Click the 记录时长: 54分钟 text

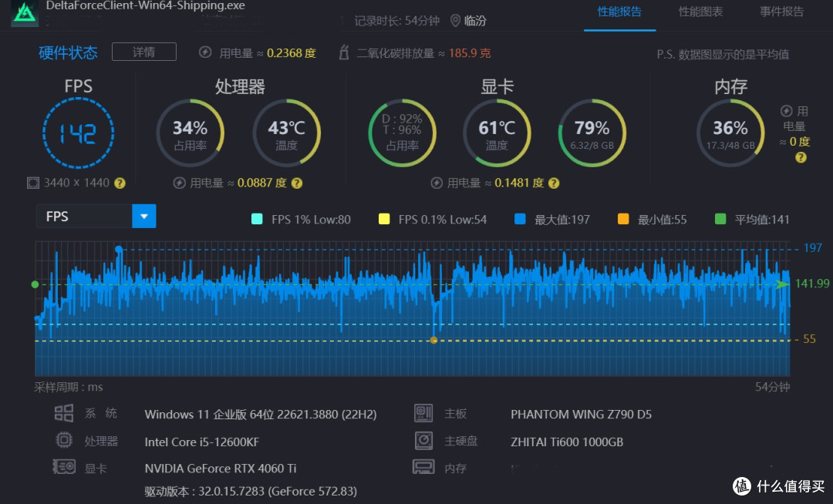tap(397, 21)
